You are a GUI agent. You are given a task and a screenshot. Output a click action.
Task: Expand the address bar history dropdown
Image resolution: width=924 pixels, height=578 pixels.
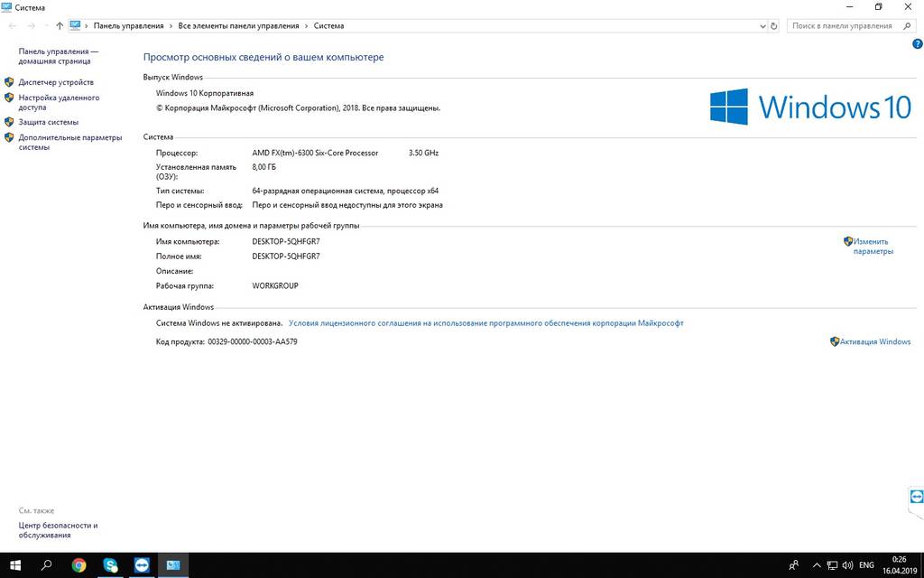tap(762, 26)
